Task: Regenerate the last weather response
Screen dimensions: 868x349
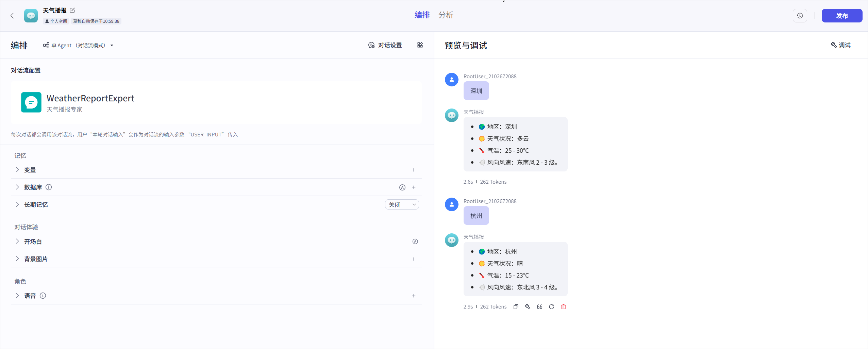Action: point(551,307)
